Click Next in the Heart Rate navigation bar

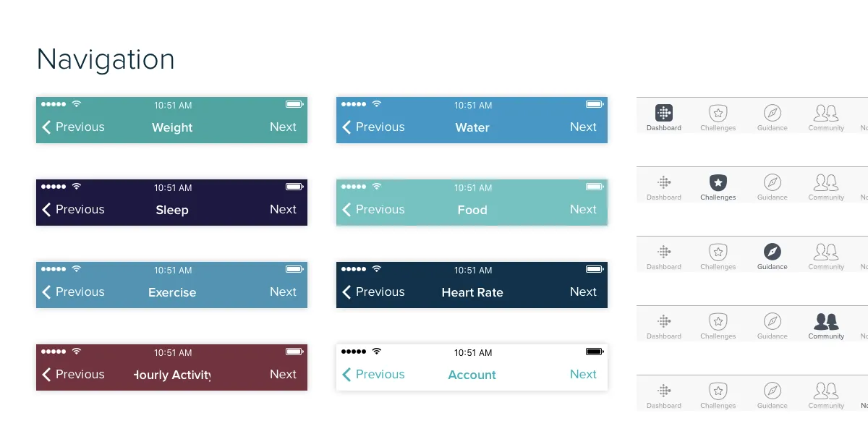tap(583, 292)
